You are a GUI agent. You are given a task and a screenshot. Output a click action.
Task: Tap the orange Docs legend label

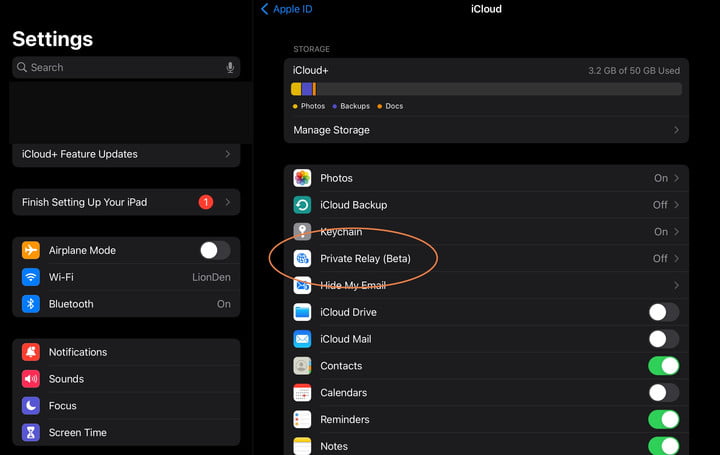(394, 106)
